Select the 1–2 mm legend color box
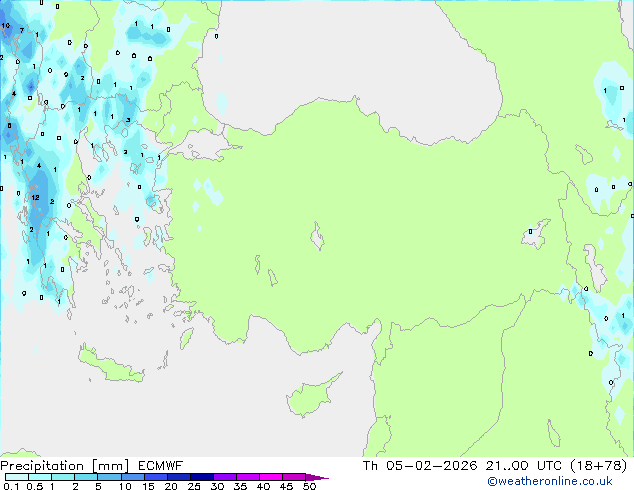 pos(63,477)
